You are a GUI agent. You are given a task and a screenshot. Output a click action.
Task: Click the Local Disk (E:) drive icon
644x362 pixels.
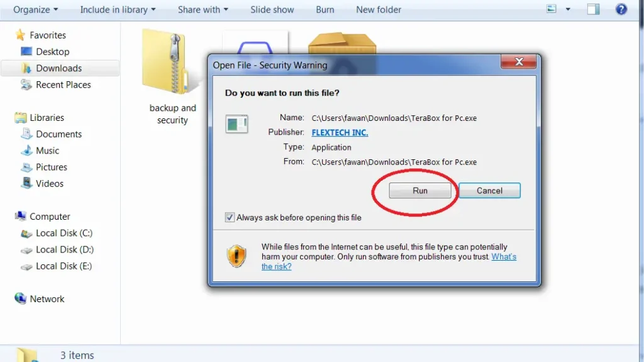pos(26,266)
